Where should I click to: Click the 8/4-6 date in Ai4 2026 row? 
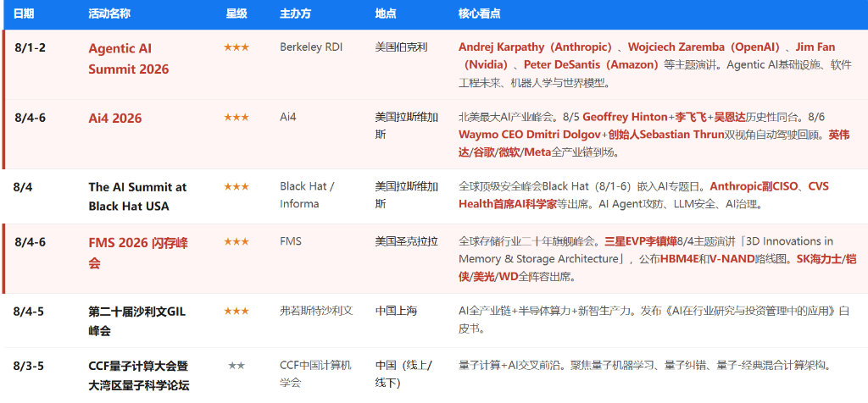pyautogui.click(x=30, y=117)
